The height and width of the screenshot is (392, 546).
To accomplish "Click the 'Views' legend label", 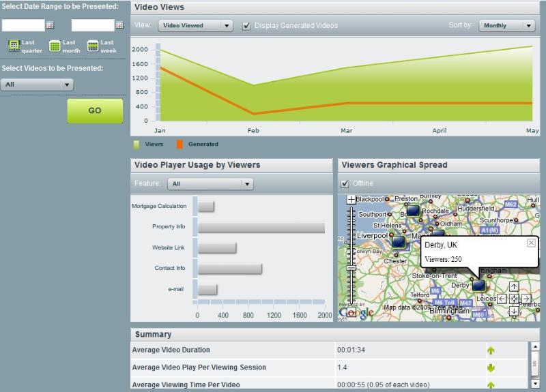I will (154, 144).
